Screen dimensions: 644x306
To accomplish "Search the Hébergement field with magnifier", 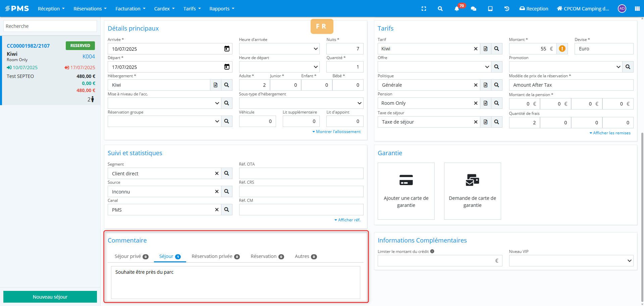I will [227, 85].
